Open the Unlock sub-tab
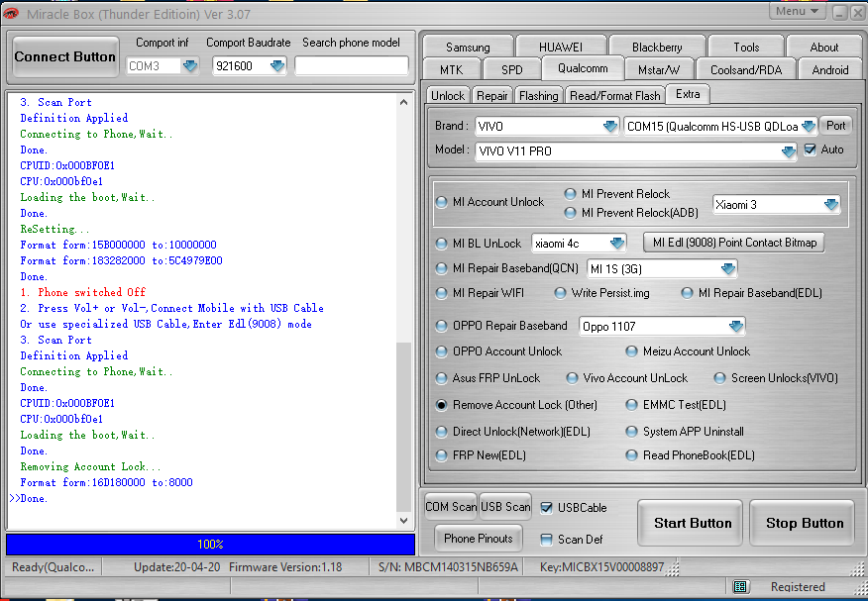The width and height of the screenshot is (868, 601). [x=448, y=96]
